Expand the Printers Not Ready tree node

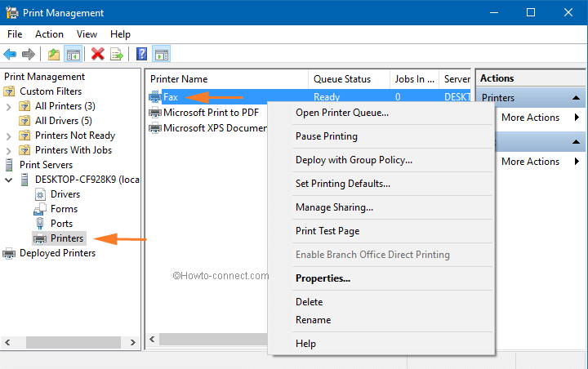(9, 136)
